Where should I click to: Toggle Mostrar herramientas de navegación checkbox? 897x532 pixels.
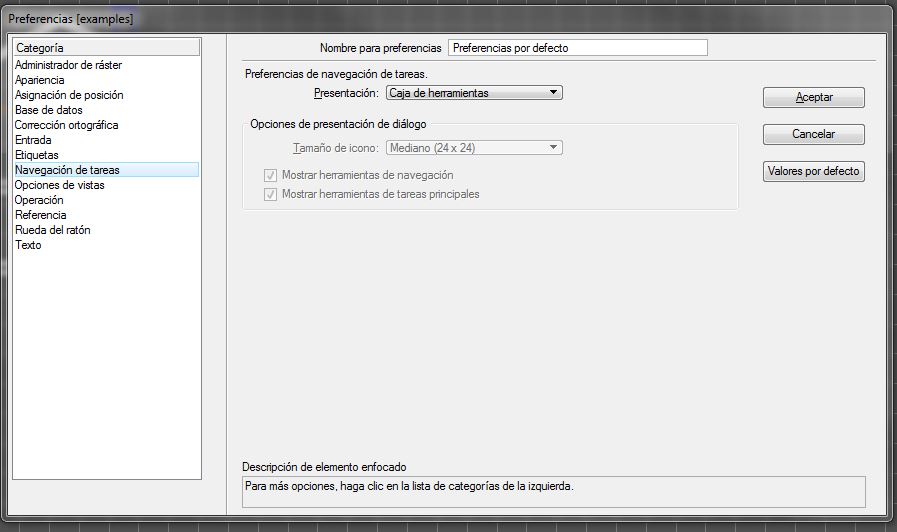click(x=270, y=176)
